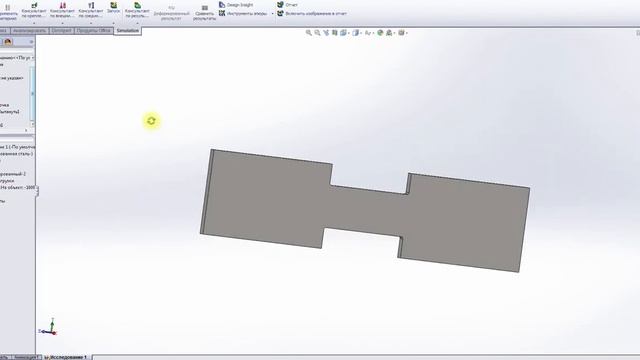Expand the Инструменты эпюры dropdown arrow
640x360 pixels.
(x=272, y=14)
